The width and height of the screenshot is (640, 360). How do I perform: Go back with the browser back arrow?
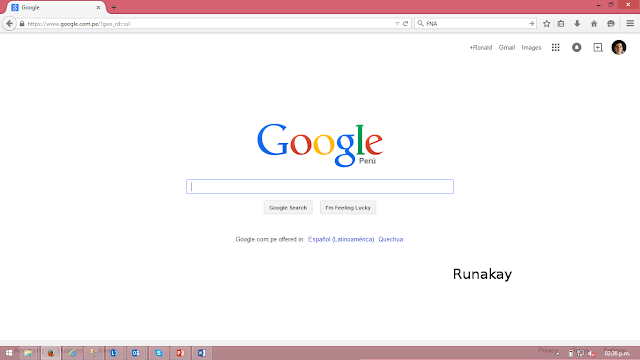(x=9, y=24)
